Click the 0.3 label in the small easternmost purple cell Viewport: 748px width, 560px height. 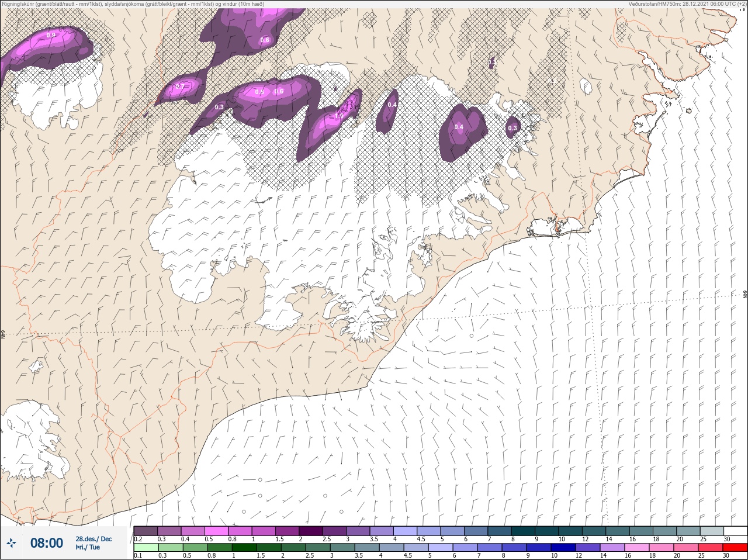pos(512,128)
